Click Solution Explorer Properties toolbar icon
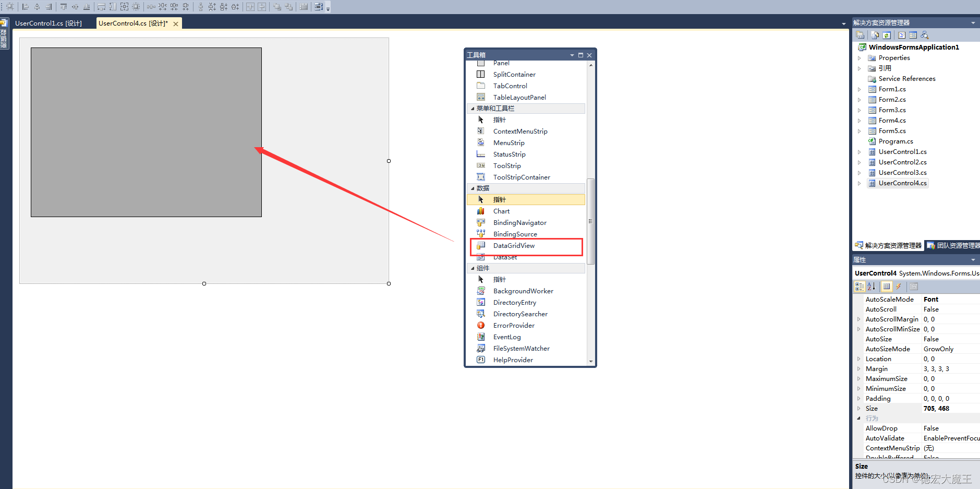The width and height of the screenshot is (980, 489). [x=860, y=35]
